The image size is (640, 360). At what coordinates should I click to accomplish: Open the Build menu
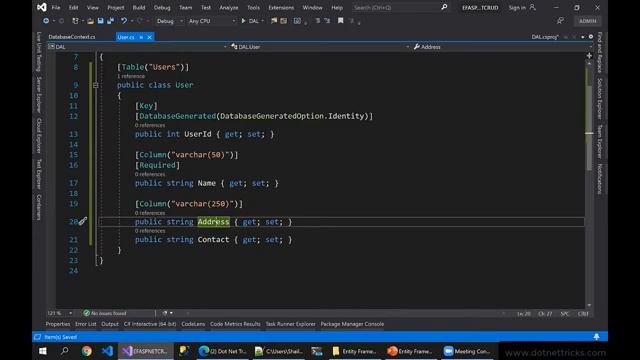139,7
